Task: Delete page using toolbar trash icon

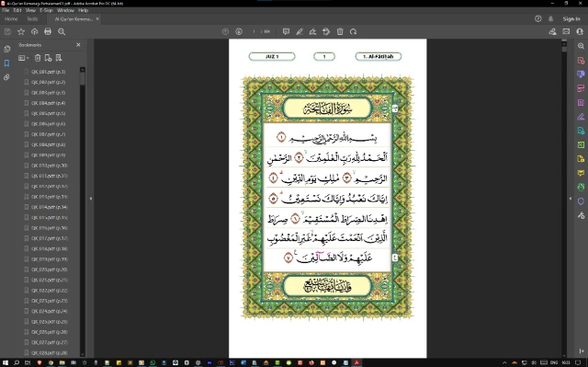Action: pyautogui.click(x=340, y=32)
